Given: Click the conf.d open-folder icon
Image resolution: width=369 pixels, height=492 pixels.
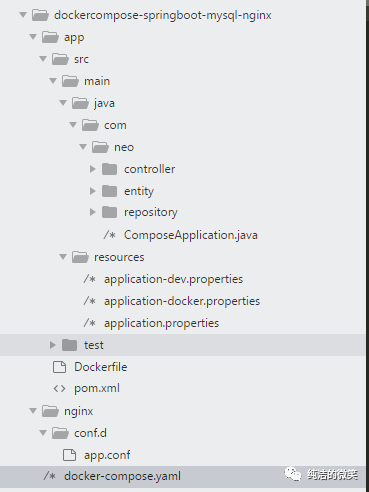Looking at the screenshot, I should point(60,433).
